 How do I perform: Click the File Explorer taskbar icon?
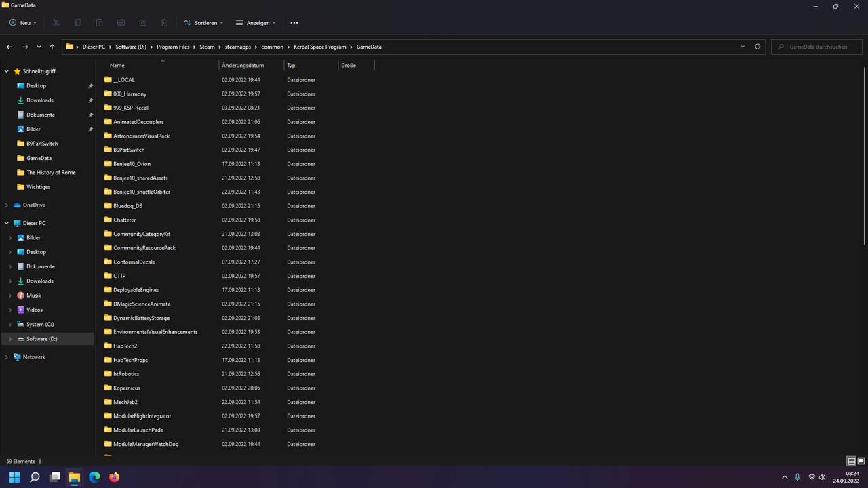click(x=75, y=477)
